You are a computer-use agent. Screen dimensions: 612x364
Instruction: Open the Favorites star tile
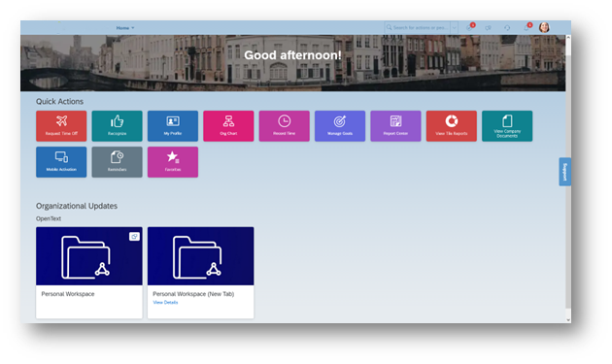173,162
